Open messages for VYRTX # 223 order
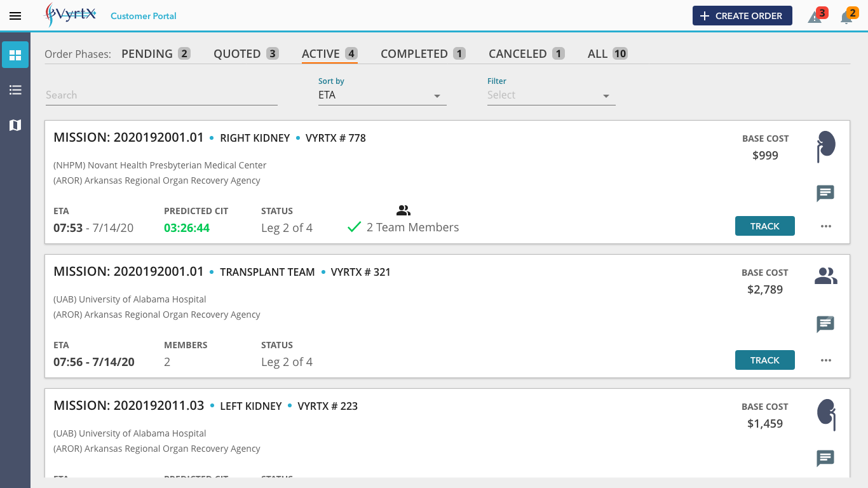The image size is (868, 488). click(825, 458)
